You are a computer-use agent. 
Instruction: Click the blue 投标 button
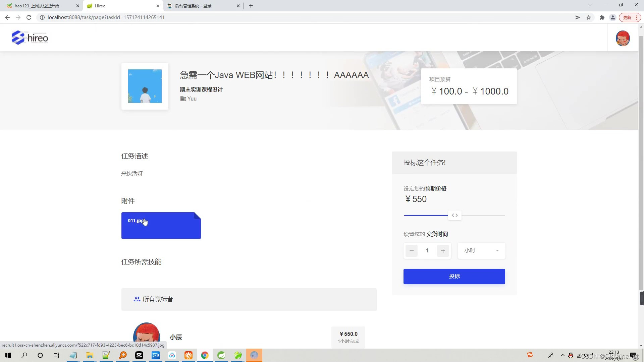click(x=454, y=277)
